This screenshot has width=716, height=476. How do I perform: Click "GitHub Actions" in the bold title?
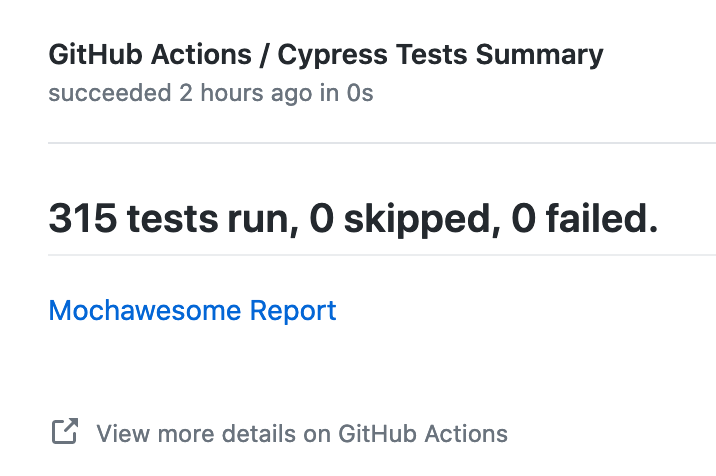coord(149,54)
